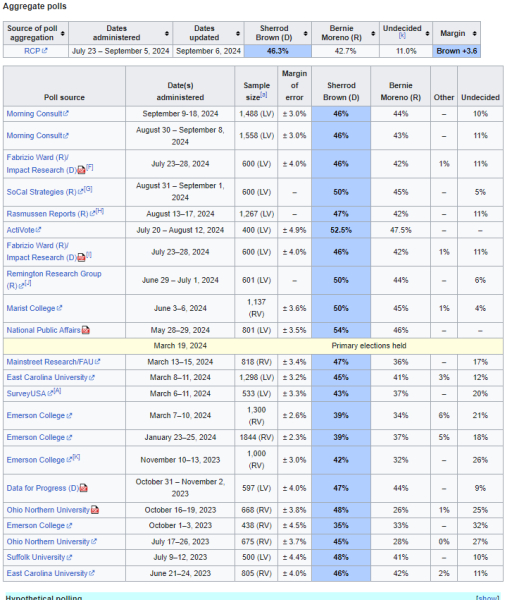Open Emerson College October 1–3, 2023 link
512x600 pixels.
(x=39, y=526)
